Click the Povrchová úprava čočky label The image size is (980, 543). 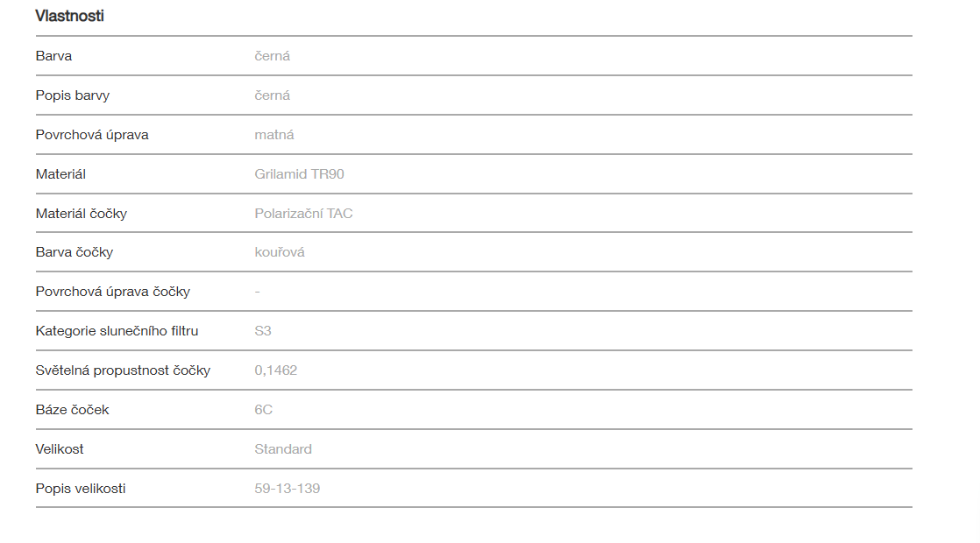click(113, 292)
